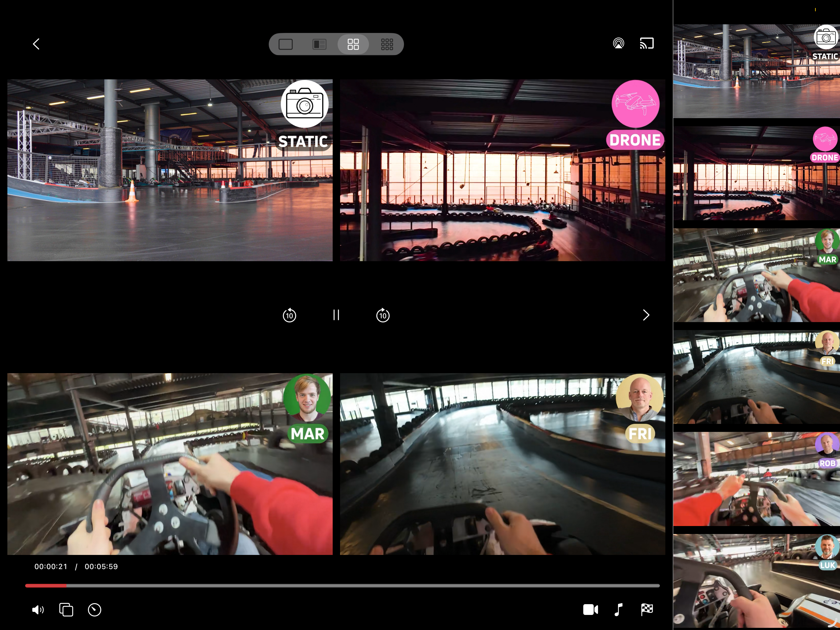Select the single-view layout option
Image resolution: width=840 pixels, height=630 pixels.
[x=286, y=45]
